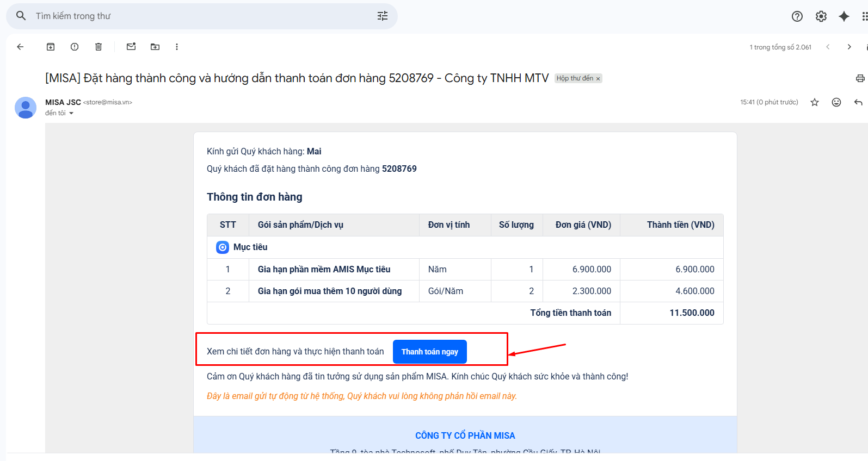Click the search magnifier icon
This screenshot has height=461, width=868.
[21, 16]
